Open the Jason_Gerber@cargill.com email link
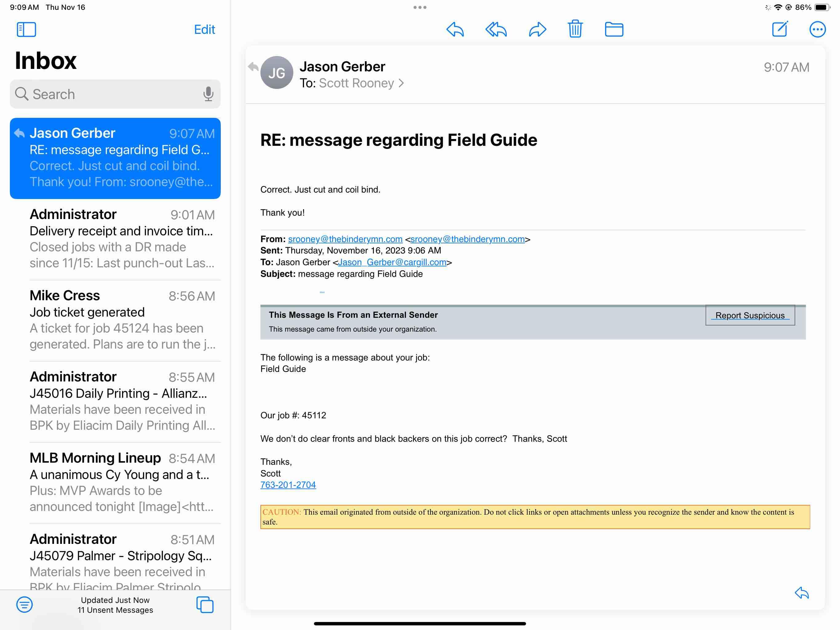 coord(392,262)
